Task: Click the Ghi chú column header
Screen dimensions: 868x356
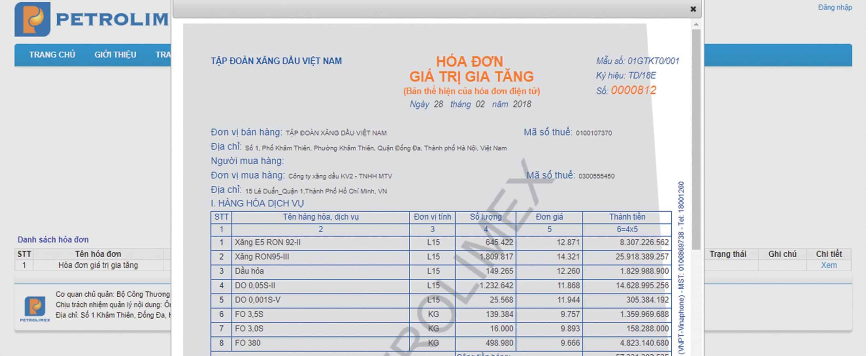Action: 782,254
